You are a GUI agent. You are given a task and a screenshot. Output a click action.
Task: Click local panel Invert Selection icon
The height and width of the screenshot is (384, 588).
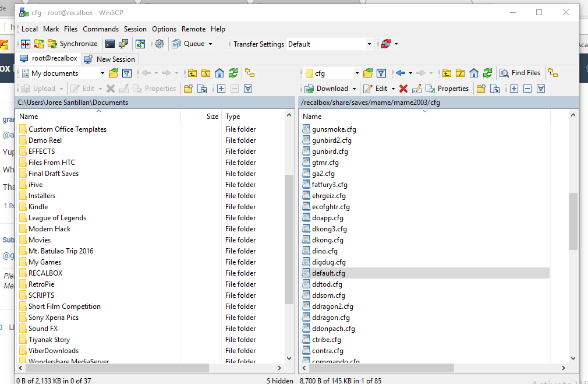[x=248, y=89]
